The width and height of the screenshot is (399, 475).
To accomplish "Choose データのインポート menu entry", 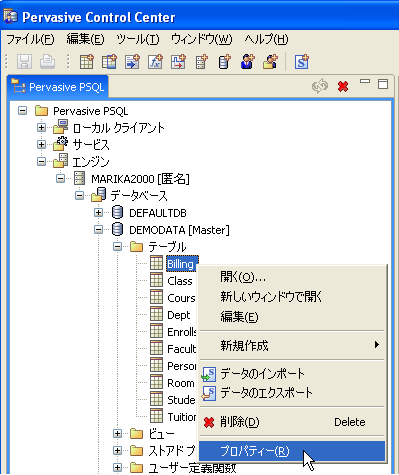I will point(292,374).
